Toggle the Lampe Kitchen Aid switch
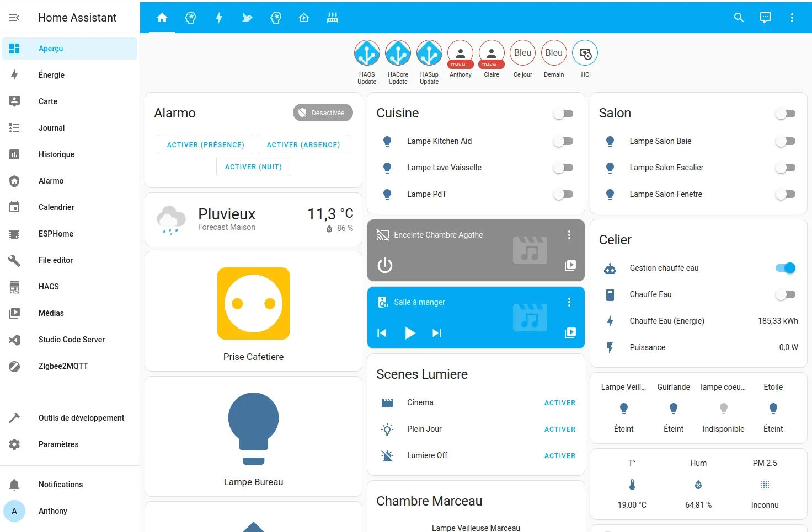 tap(563, 141)
